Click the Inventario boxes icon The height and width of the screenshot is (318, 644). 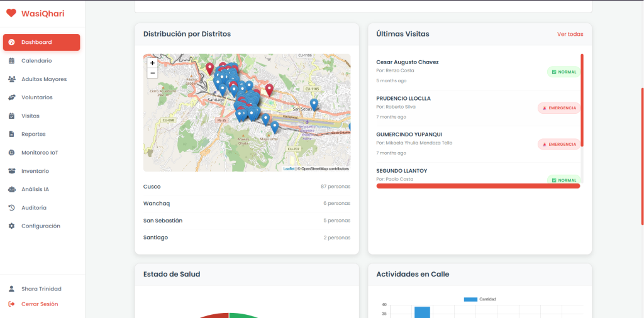pos(11,171)
